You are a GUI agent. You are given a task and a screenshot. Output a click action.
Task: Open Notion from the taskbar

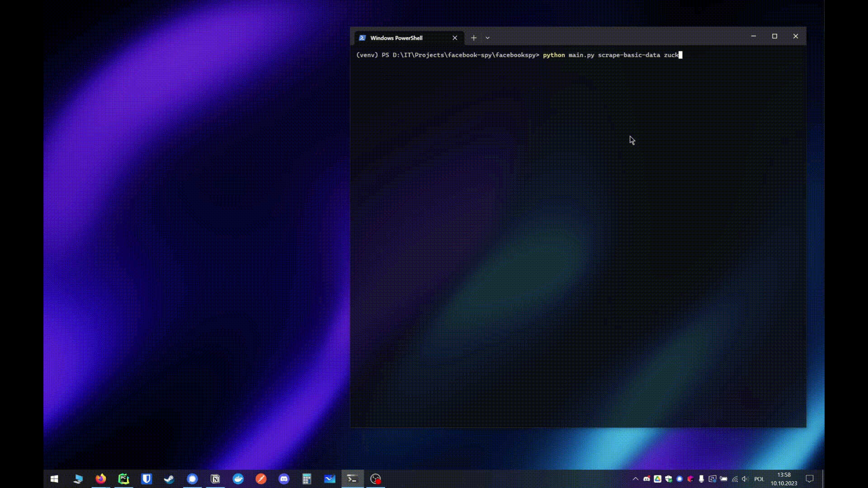coord(215,479)
